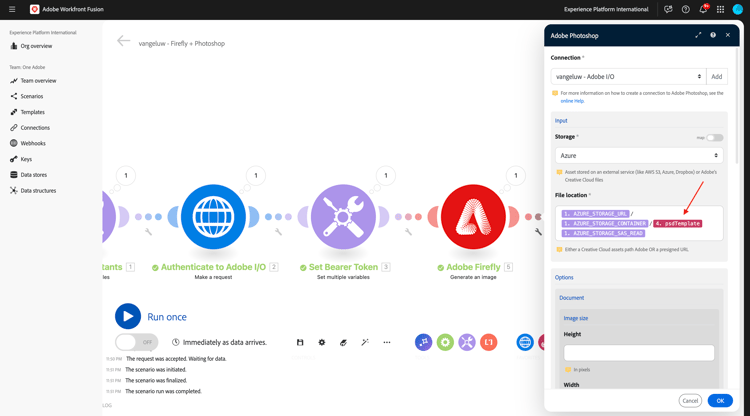Open the What's New gift icon
This screenshot has width=750, height=416.
(668, 9)
